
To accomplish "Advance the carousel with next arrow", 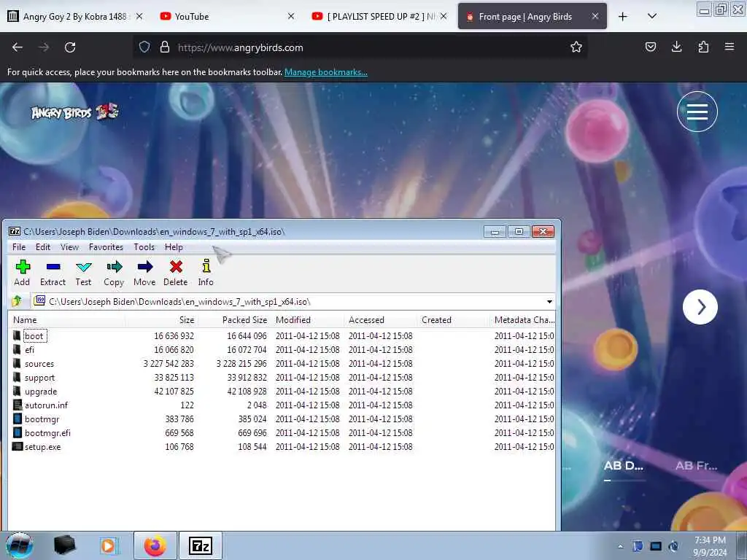I will [x=700, y=307].
